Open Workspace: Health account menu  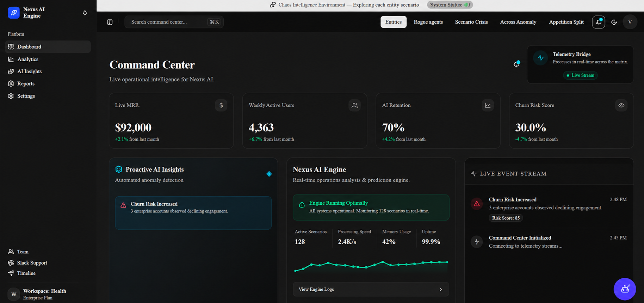(48, 294)
